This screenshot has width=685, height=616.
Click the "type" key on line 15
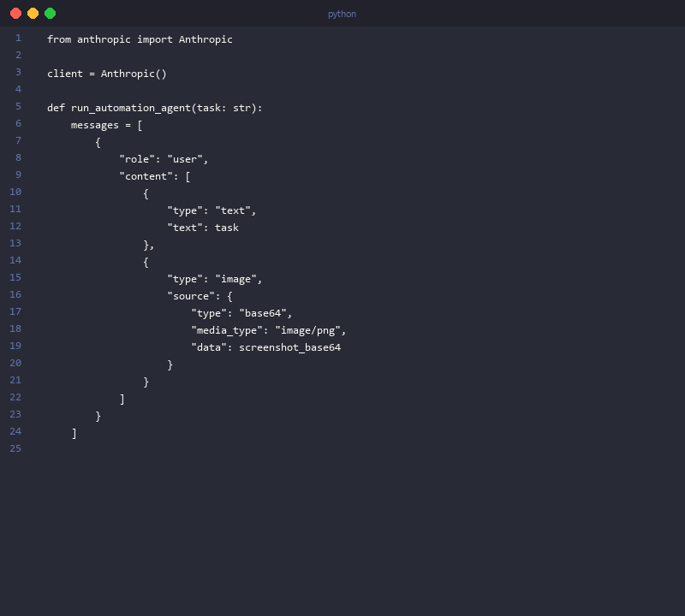185,279
